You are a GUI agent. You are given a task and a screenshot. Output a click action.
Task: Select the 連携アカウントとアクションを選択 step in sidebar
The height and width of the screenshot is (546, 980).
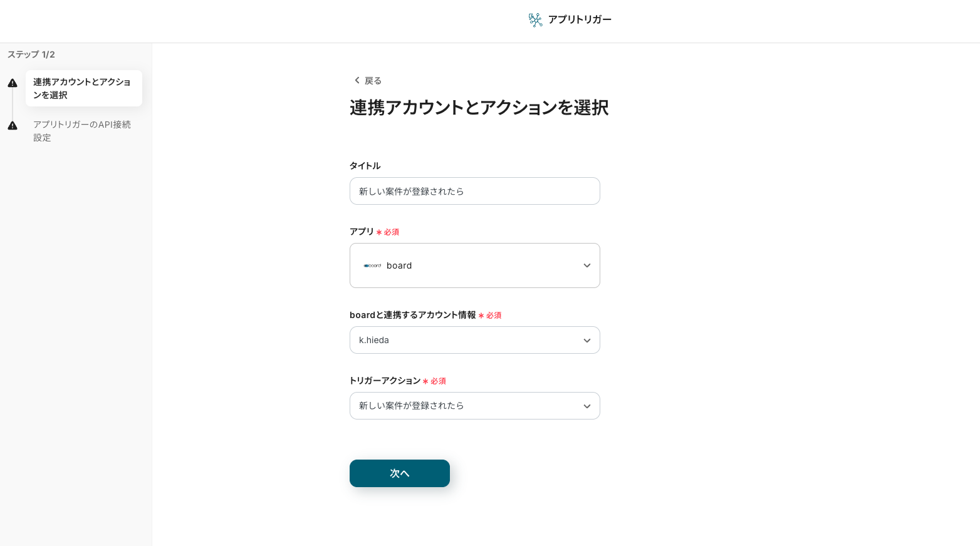click(83, 88)
